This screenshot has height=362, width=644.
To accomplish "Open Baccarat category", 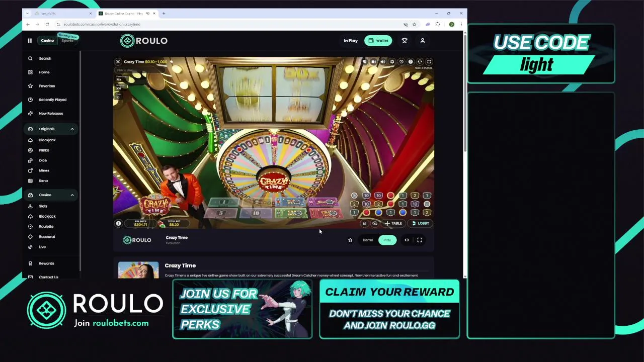I will [x=47, y=236].
